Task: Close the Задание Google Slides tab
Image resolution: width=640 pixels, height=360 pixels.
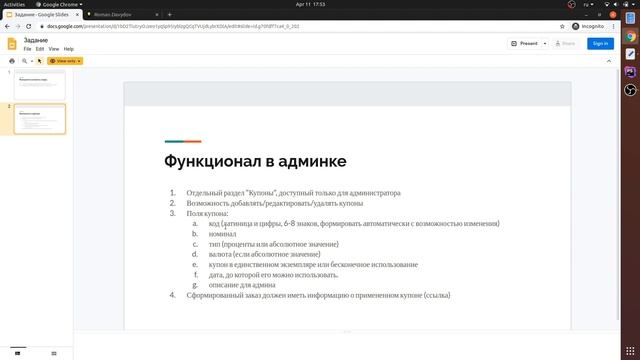Action: 77,15
